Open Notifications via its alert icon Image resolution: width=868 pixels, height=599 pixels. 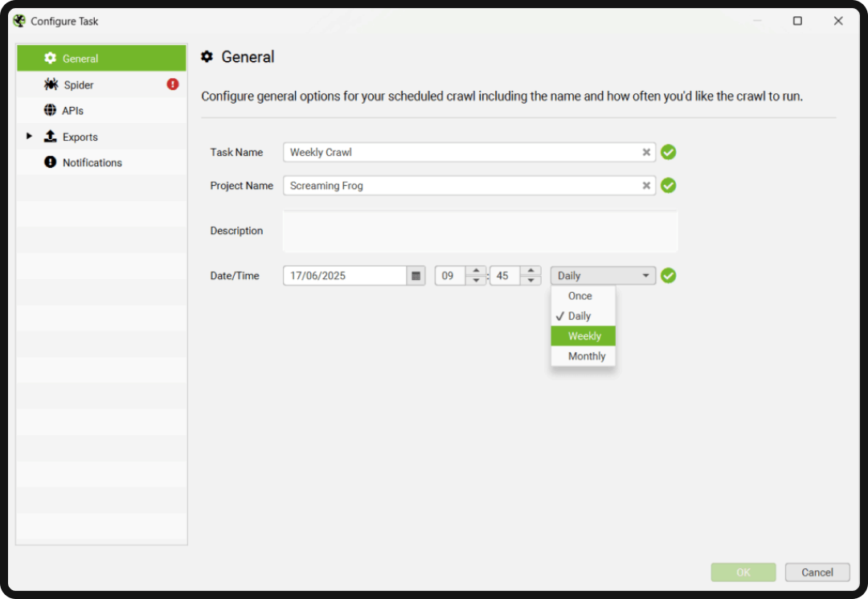(x=49, y=162)
